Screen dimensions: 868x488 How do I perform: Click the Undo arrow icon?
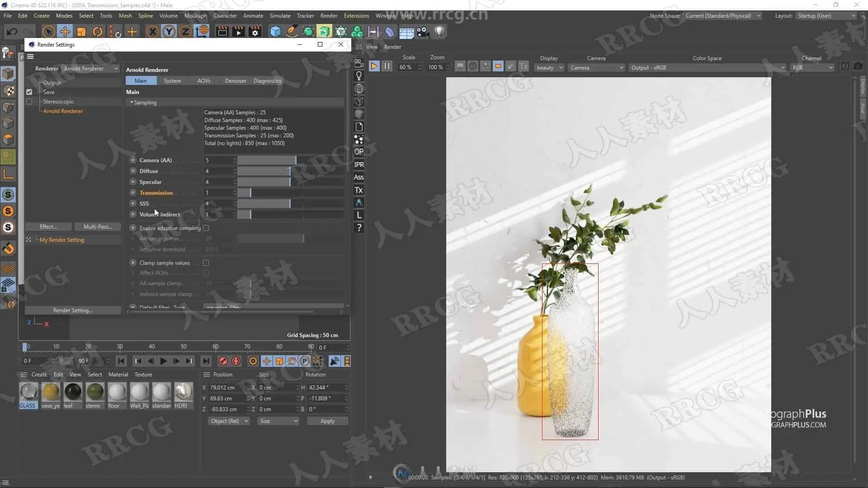tap(12, 31)
